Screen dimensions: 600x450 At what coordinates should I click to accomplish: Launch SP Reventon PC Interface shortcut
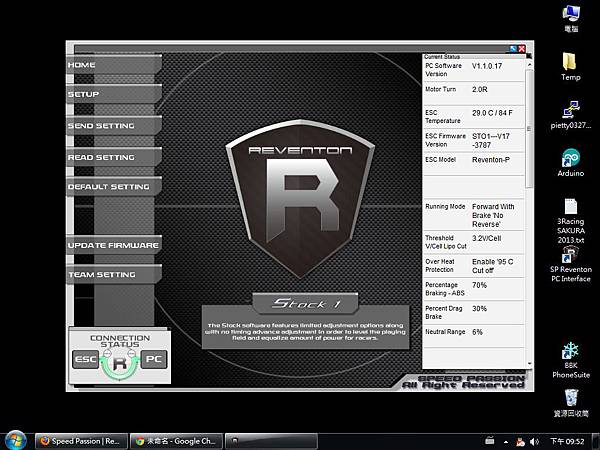tap(571, 265)
